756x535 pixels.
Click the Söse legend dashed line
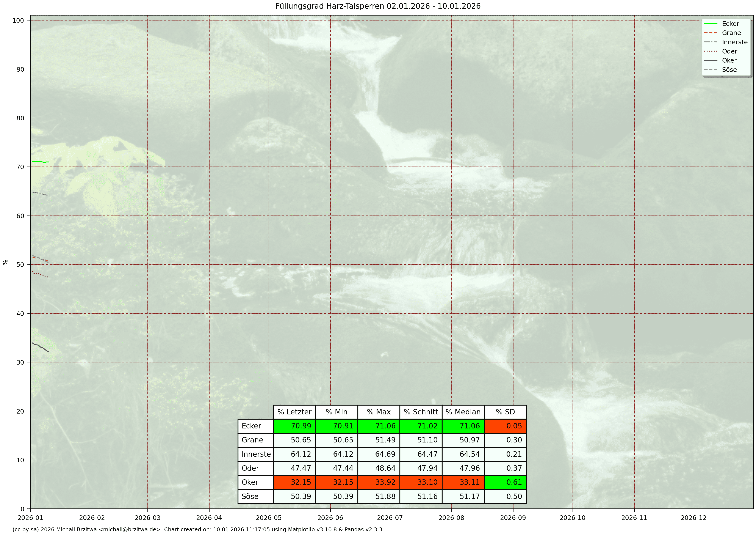click(710, 70)
